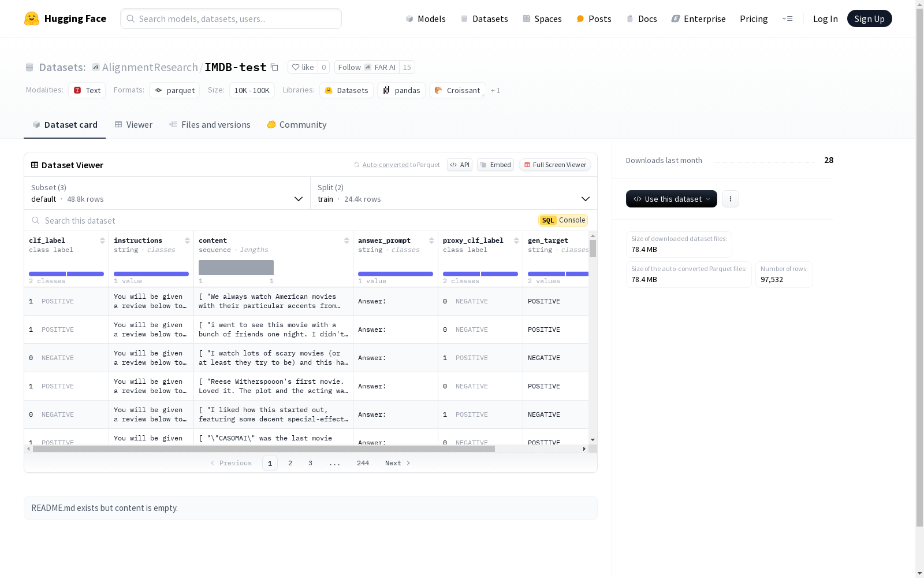Screen dimensions: 924x578
Task: Open the Community tab
Action: pos(297,125)
